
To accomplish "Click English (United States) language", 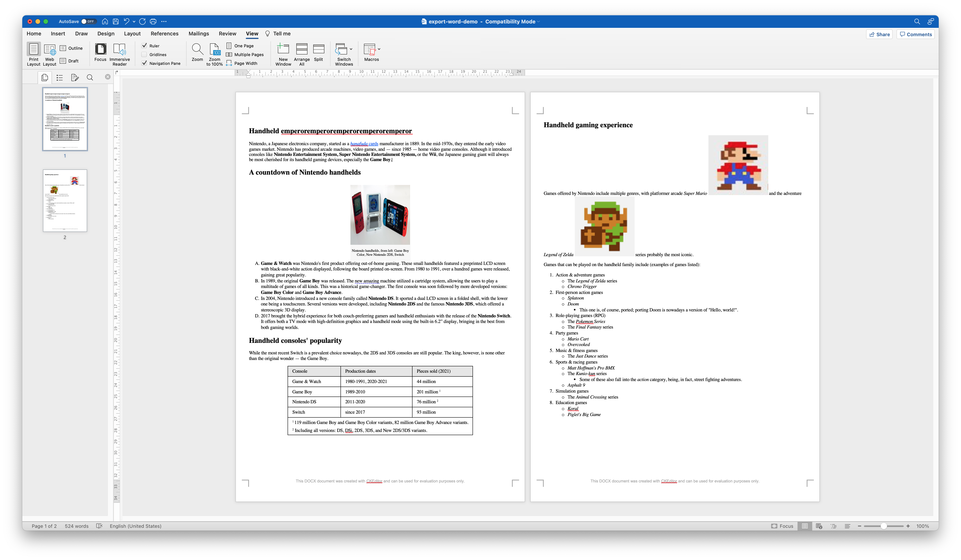I will tap(135, 526).
